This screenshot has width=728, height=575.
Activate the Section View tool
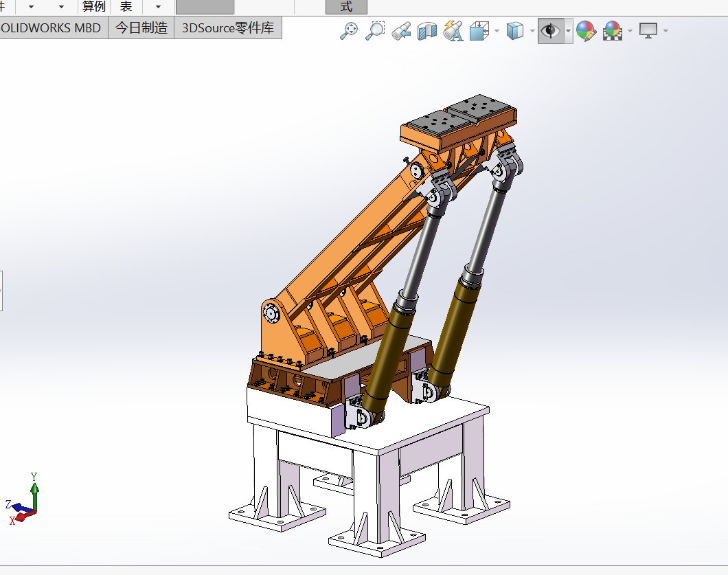(x=427, y=31)
